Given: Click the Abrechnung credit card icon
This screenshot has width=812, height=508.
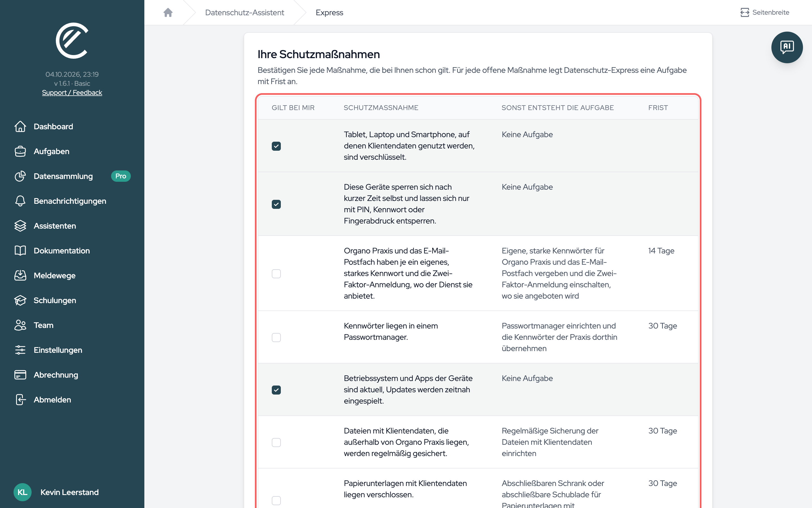Looking at the screenshot, I should click(20, 375).
